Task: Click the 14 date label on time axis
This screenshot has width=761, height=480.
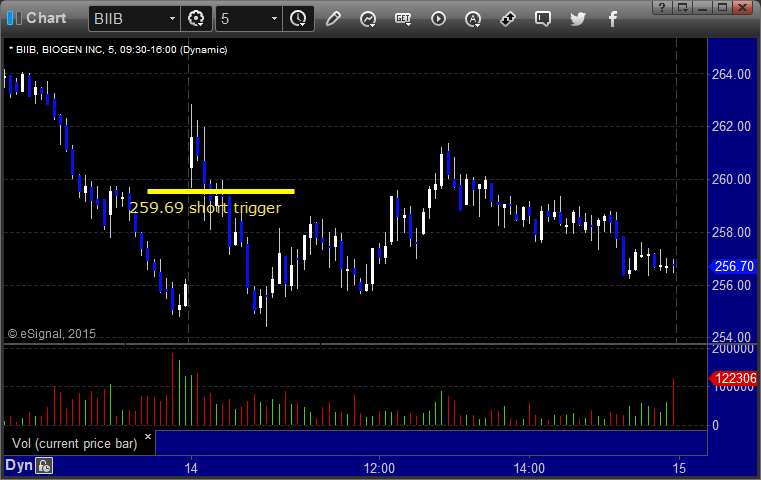Action: pos(191,468)
